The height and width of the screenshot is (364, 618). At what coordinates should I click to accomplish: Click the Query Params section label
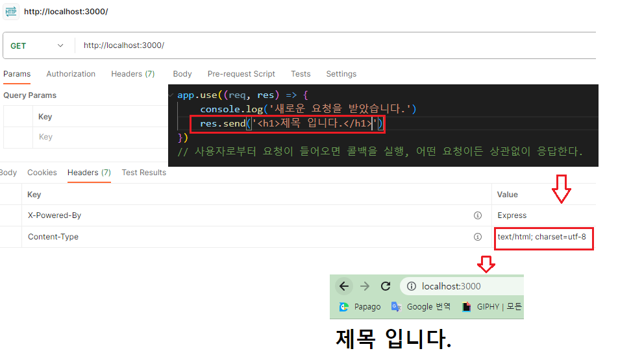(30, 95)
